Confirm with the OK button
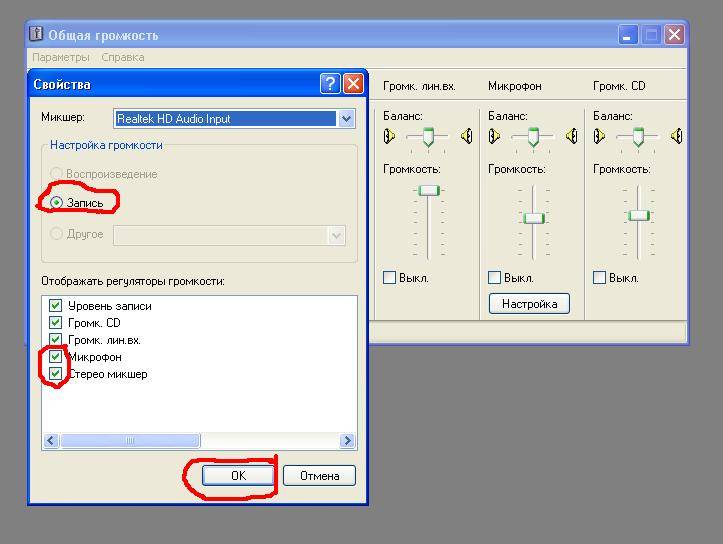The height and width of the screenshot is (544, 723). coord(238,475)
